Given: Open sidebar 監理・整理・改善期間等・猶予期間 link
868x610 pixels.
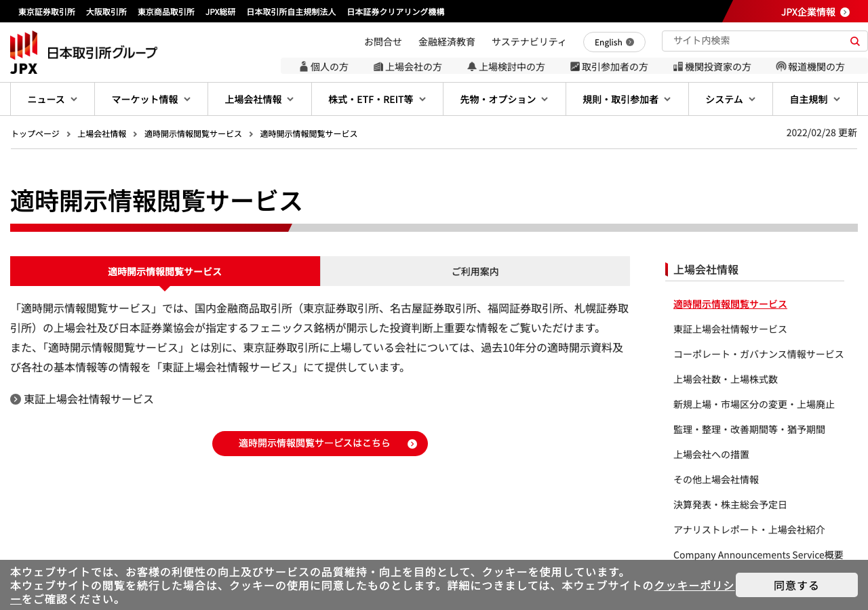Looking at the screenshot, I should tap(749, 429).
